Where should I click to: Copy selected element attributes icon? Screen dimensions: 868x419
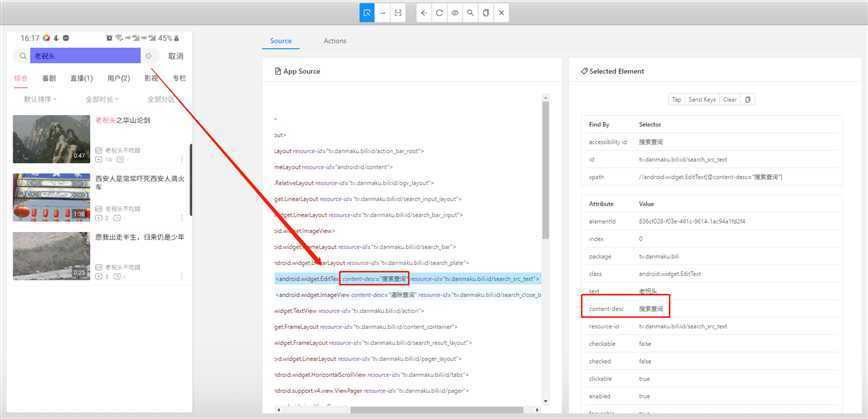click(x=748, y=100)
